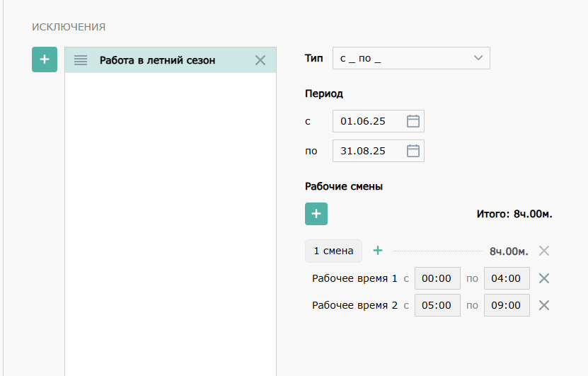The width and height of the screenshot is (588, 376).
Task: Remove the Работа в летний сезон exception
Action: [x=260, y=61]
